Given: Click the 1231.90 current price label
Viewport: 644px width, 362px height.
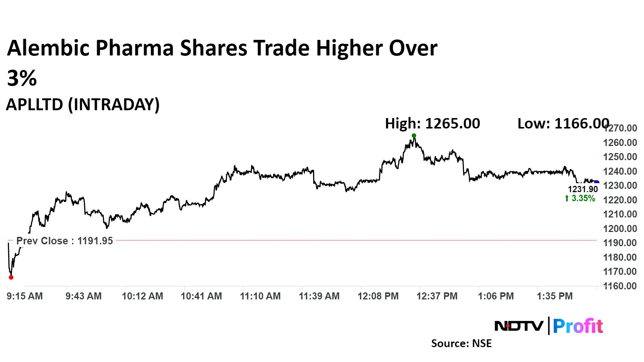Looking at the screenshot, I should coord(583,189).
